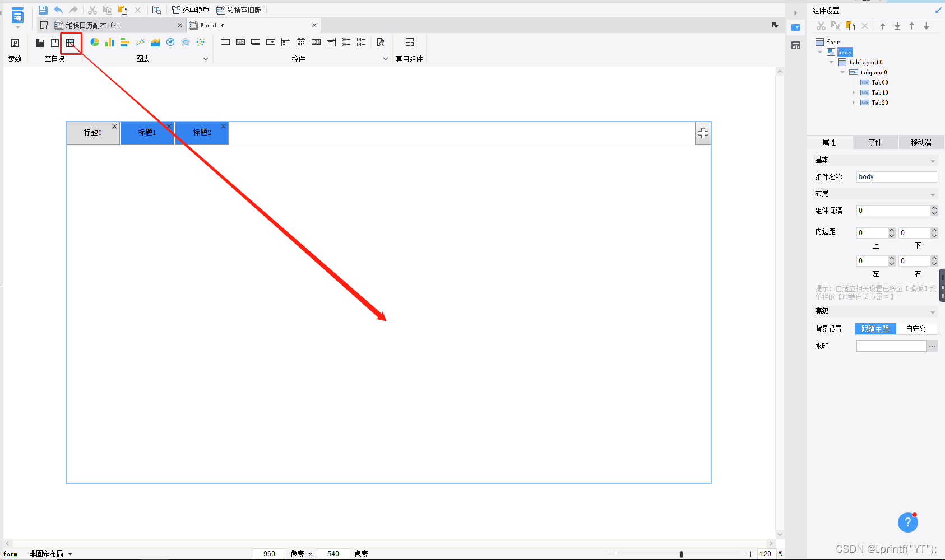The image size is (945, 560).
Task: Add the radio button group widget
Action: [346, 42]
